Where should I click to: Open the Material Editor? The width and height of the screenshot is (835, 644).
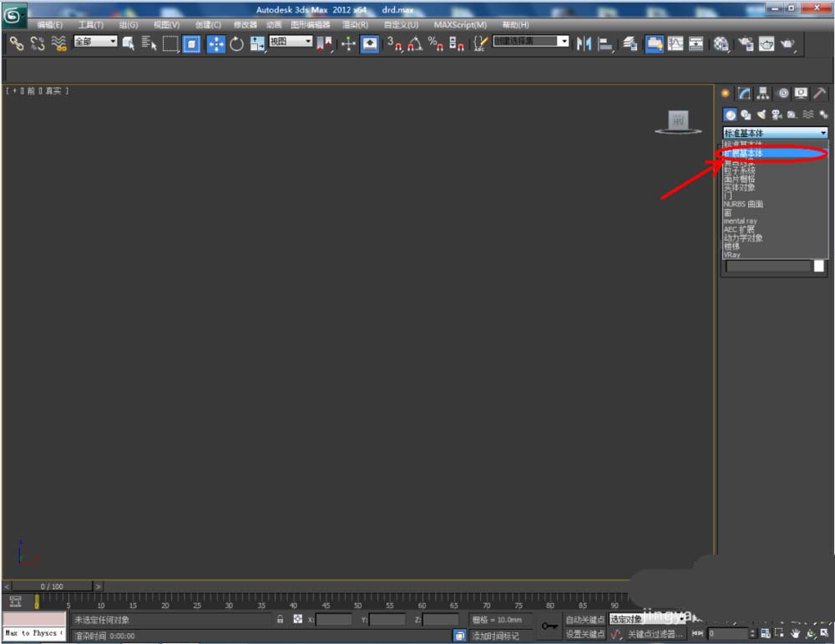point(721,43)
